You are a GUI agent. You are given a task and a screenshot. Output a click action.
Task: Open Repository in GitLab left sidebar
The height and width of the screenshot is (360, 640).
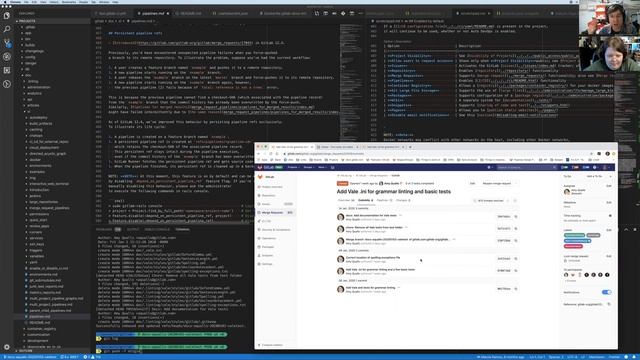coord(269,196)
